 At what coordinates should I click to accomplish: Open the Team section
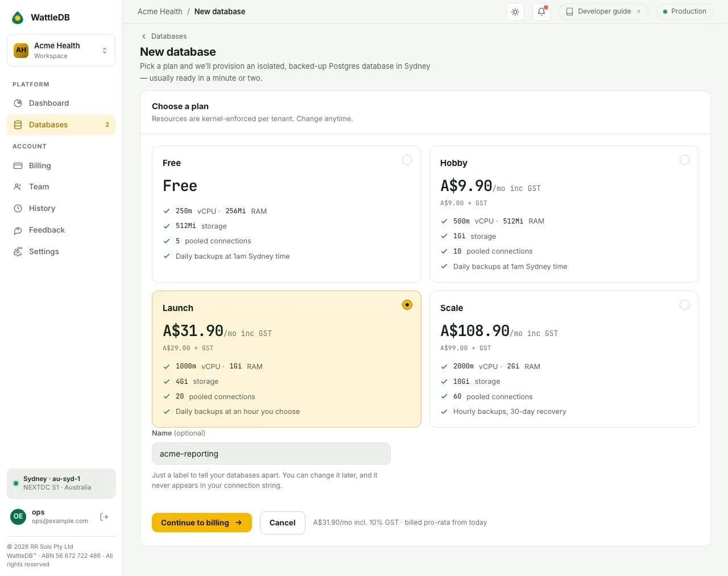click(x=61, y=187)
